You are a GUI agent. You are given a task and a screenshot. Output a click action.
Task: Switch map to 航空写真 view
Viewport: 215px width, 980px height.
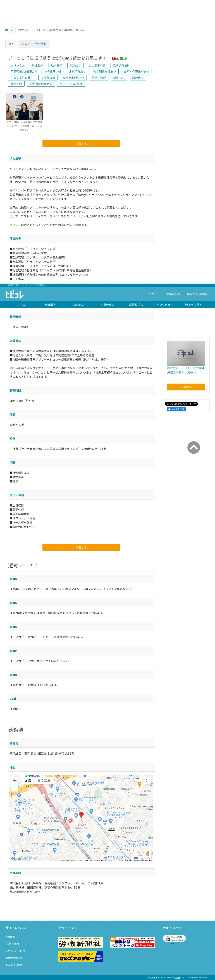[x=44, y=781]
